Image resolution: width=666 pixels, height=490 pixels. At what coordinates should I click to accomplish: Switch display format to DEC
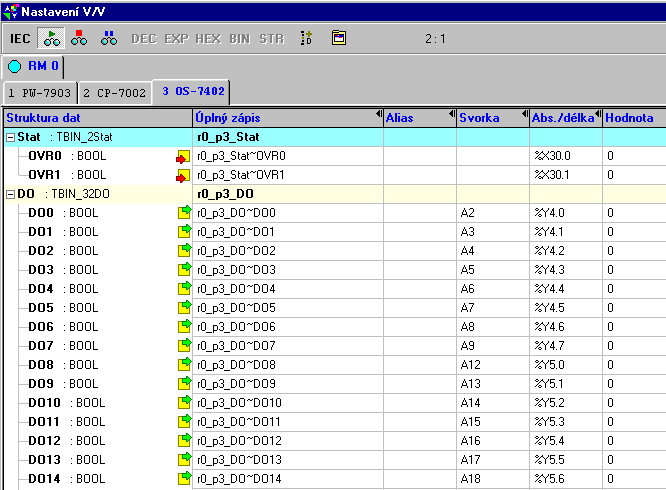[x=144, y=39]
